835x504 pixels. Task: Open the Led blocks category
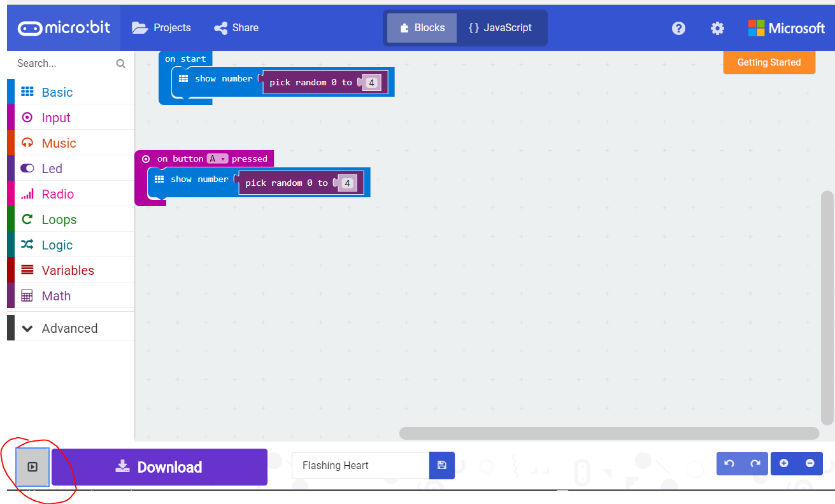pos(52,168)
